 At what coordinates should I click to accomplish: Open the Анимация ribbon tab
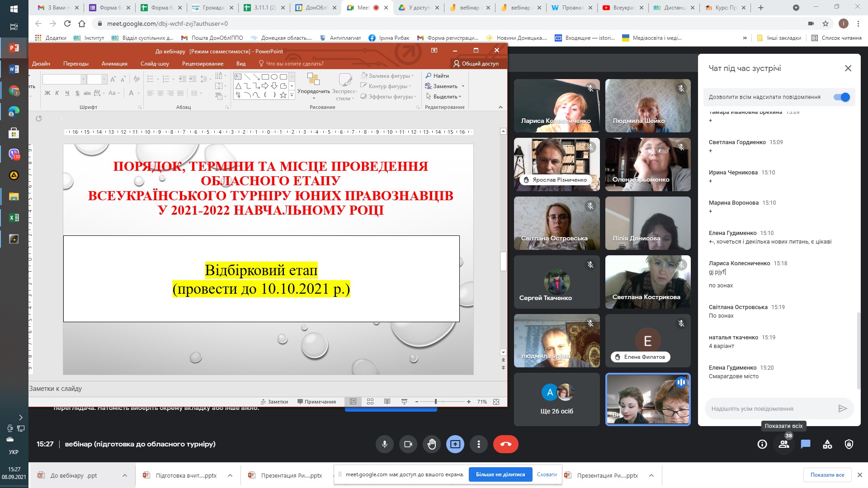point(114,64)
